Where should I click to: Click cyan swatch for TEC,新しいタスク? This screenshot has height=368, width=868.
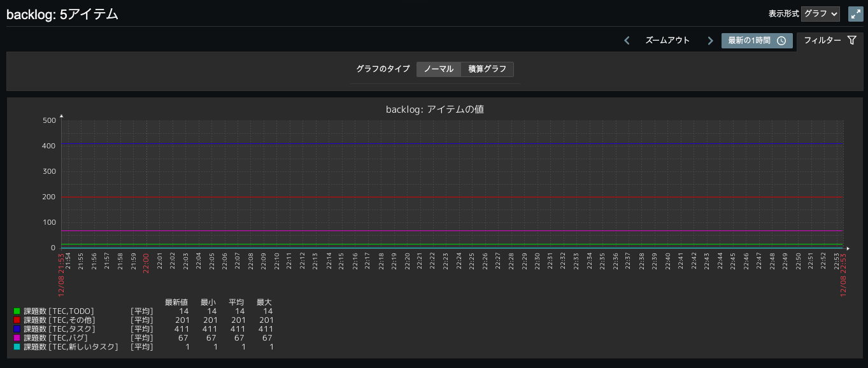click(17, 347)
